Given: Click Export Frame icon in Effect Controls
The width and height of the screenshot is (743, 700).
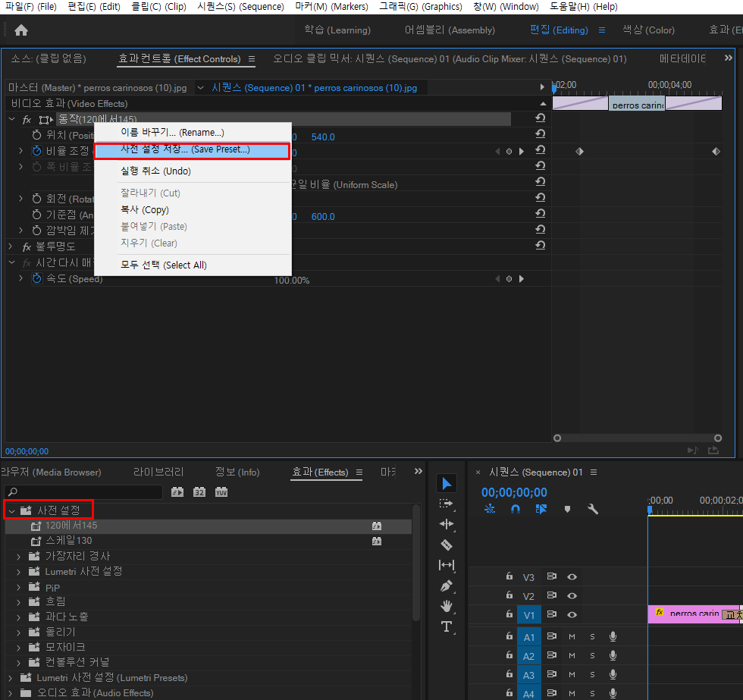Looking at the screenshot, I should [713, 450].
